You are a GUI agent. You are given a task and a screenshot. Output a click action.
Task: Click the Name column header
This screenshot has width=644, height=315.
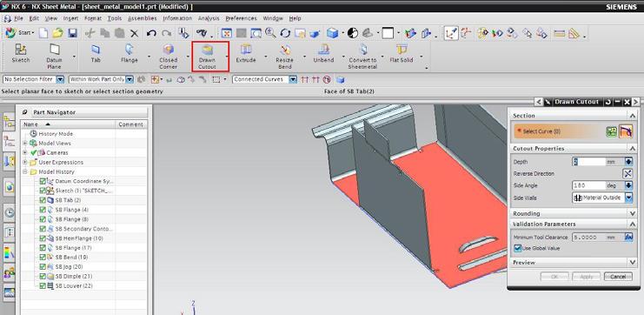[x=68, y=124]
